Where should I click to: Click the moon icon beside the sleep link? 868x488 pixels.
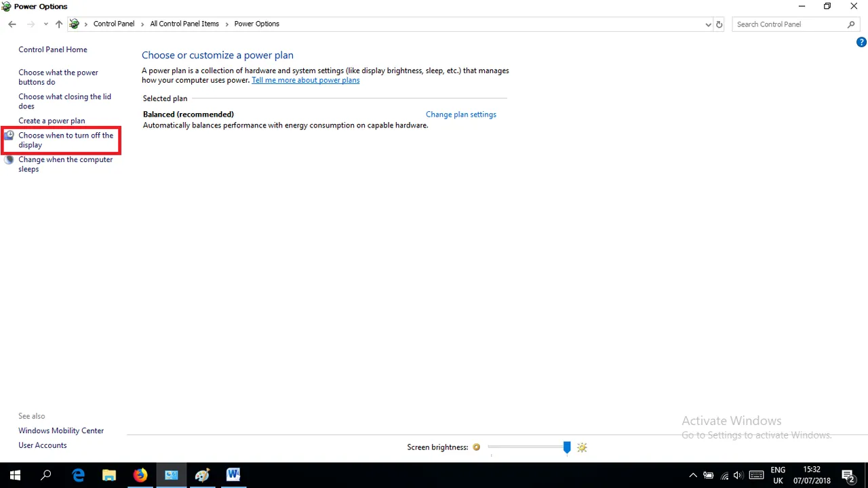pos(9,160)
